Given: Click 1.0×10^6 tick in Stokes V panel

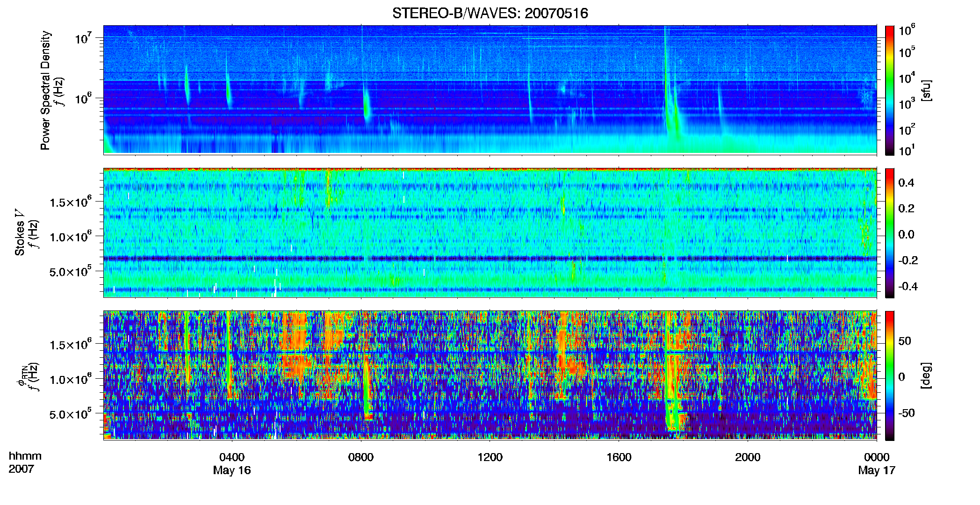Looking at the screenshot, I should coord(71,237).
